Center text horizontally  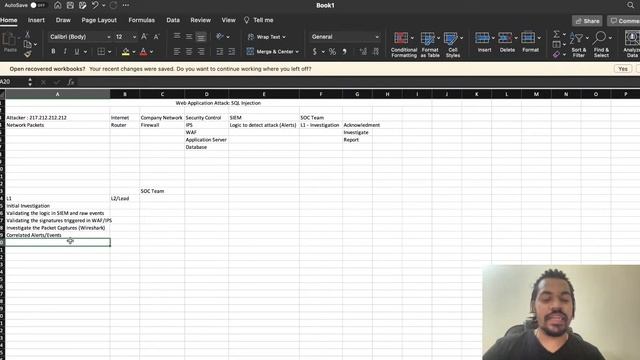pyautogui.click(x=189, y=51)
